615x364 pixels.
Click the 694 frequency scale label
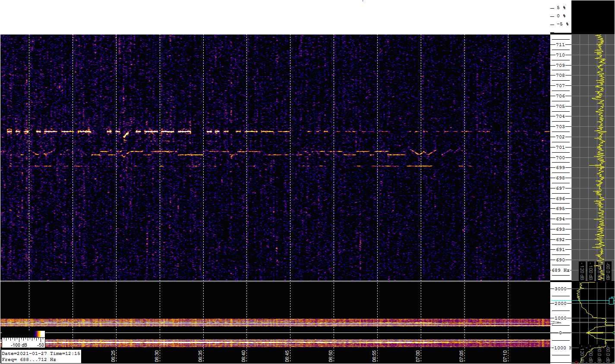point(561,219)
